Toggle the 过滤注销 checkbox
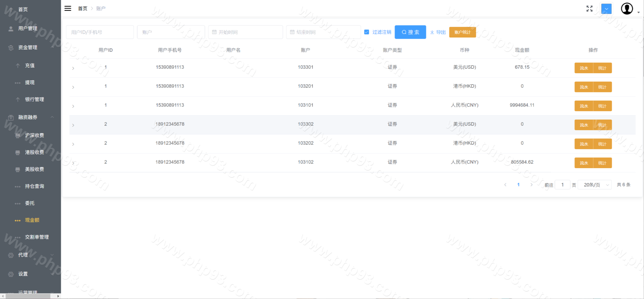644x299 pixels. pyautogui.click(x=367, y=32)
